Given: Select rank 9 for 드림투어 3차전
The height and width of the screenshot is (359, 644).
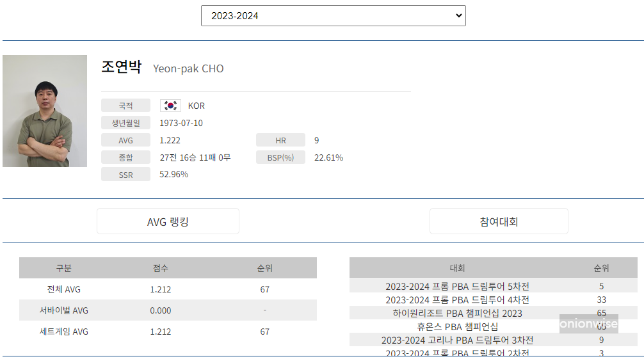Looking at the screenshot, I should pyautogui.click(x=601, y=340).
